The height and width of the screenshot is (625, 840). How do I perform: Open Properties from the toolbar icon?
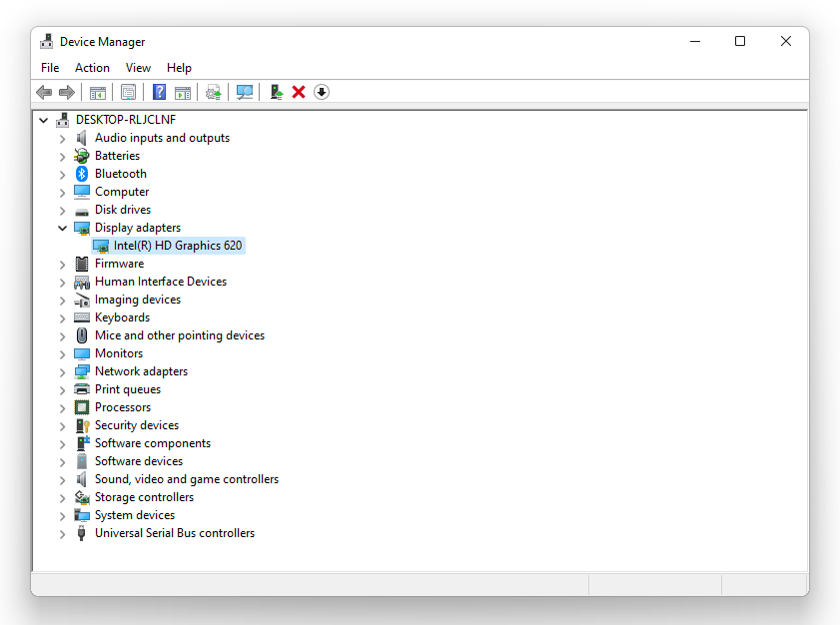[x=128, y=92]
